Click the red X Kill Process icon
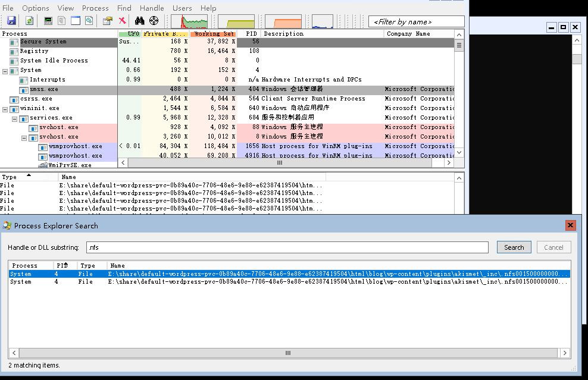This screenshot has width=588, height=380. pyautogui.click(x=122, y=21)
